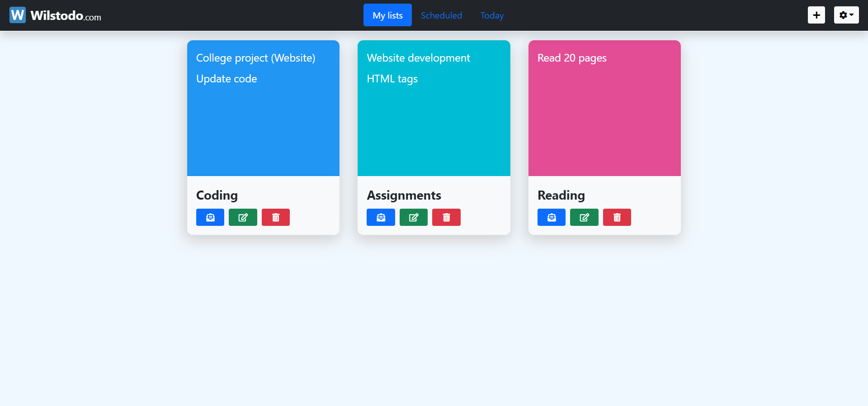Edit the Reading list
This screenshot has height=406, width=868.
tap(584, 217)
